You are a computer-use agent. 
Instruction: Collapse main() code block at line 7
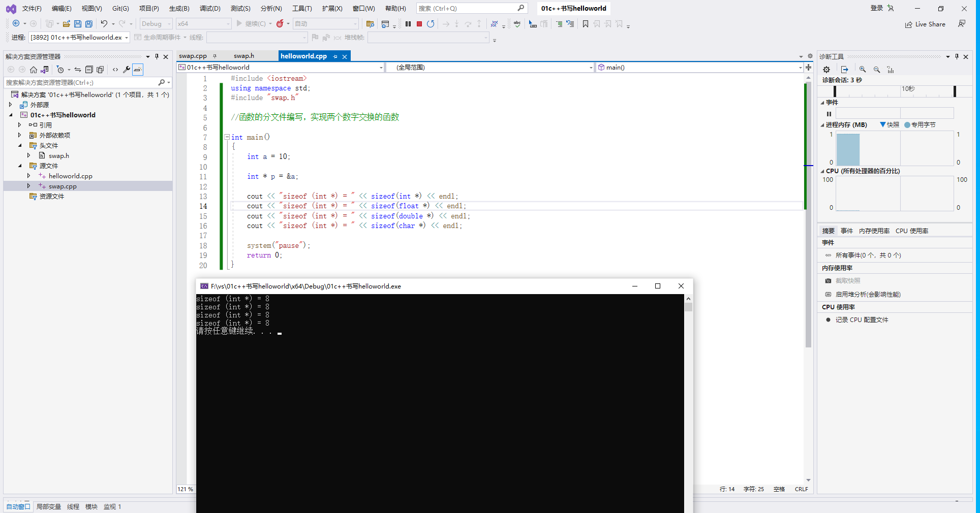pos(227,137)
